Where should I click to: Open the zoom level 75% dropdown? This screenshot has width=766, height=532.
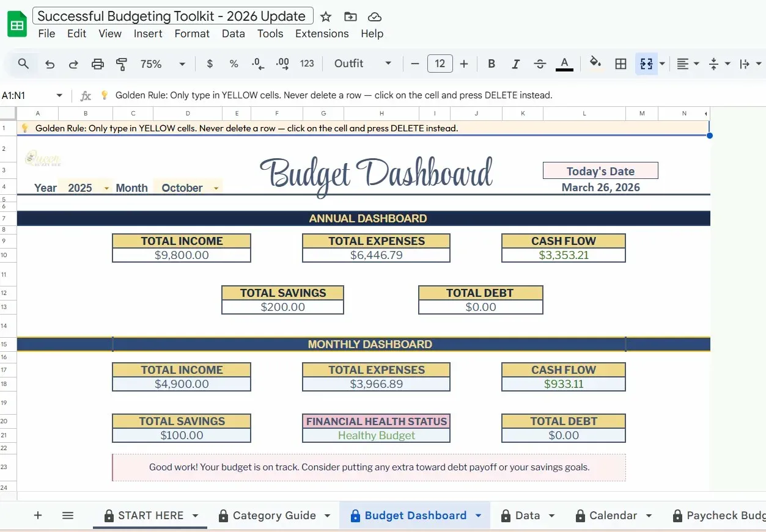click(163, 64)
